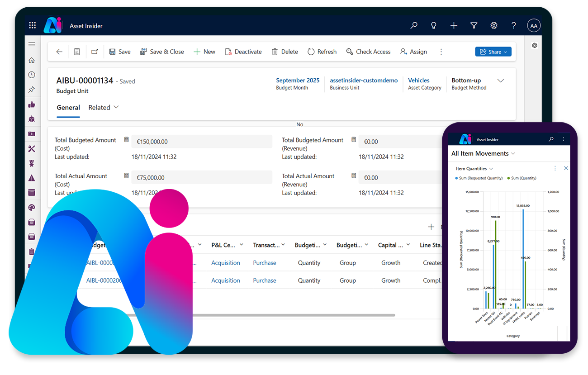Go back with the arrow icon
Viewport: 588px width, 375px height.
click(59, 52)
